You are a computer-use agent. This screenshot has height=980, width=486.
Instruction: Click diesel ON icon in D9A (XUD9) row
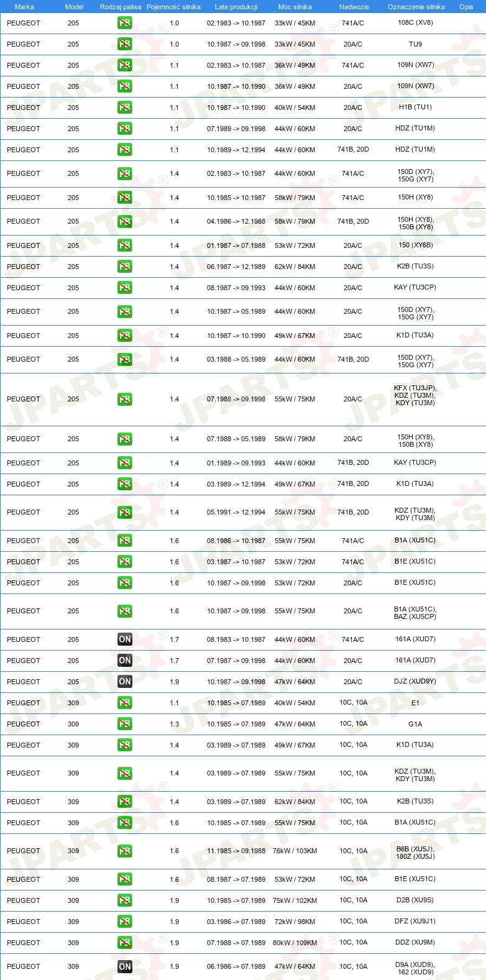pos(125,966)
